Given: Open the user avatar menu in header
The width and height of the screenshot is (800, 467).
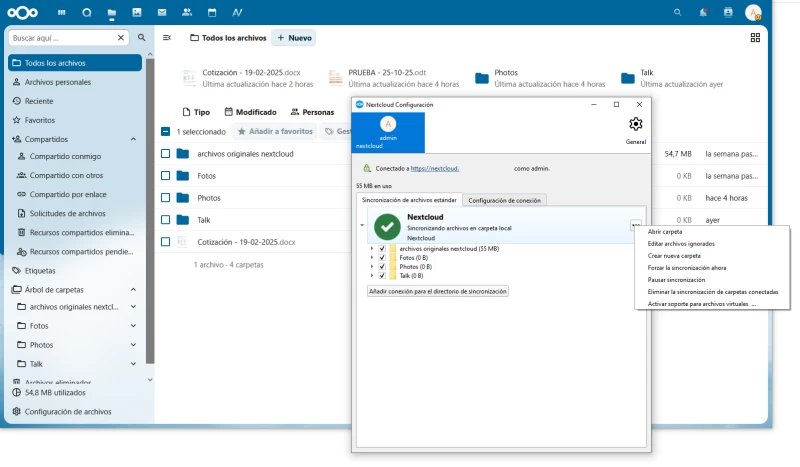Looking at the screenshot, I should tap(753, 12).
